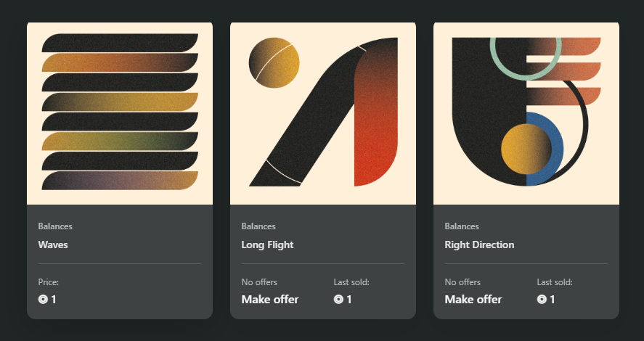Click No offers text on Long Flight card
Image resolution: width=644 pixels, height=341 pixels.
(x=259, y=282)
